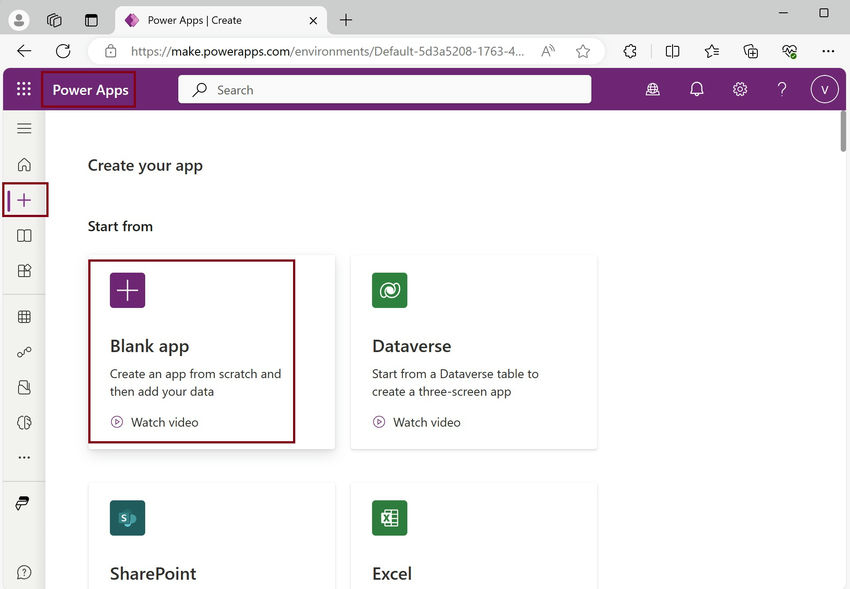Viewport: 850px width, 589px height.
Task: Open the Power Apps settings gear
Action: (739, 89)
